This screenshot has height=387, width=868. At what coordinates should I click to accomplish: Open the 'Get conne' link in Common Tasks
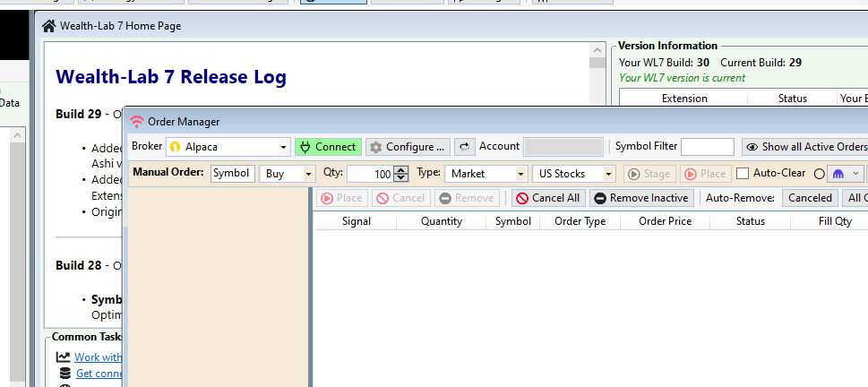[99, 374]
